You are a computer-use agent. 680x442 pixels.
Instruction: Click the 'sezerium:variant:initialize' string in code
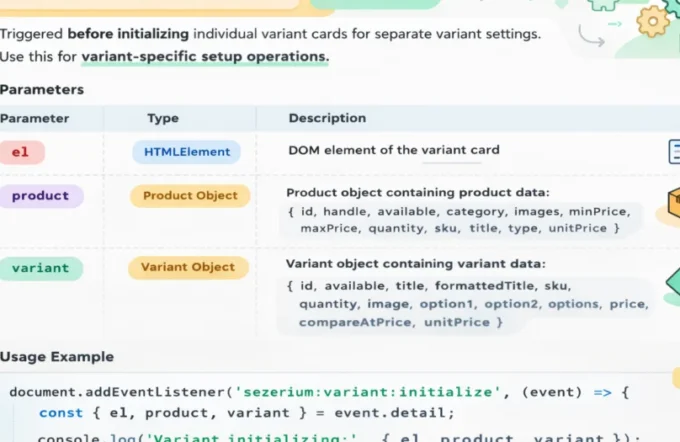[367, 392]
